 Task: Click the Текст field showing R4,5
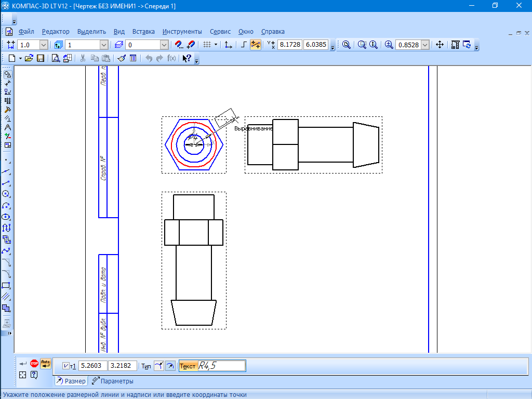pyautogui.click(x=221, y=366)
